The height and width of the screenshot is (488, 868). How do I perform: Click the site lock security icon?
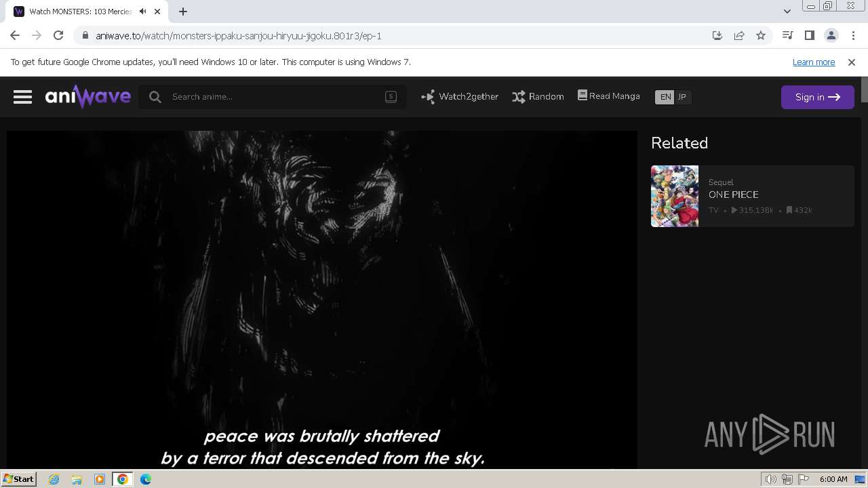(85, 36)
